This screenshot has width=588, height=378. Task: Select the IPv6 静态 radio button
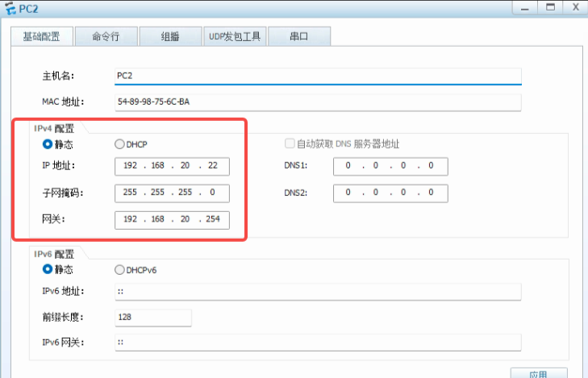(x=48, y=269)
